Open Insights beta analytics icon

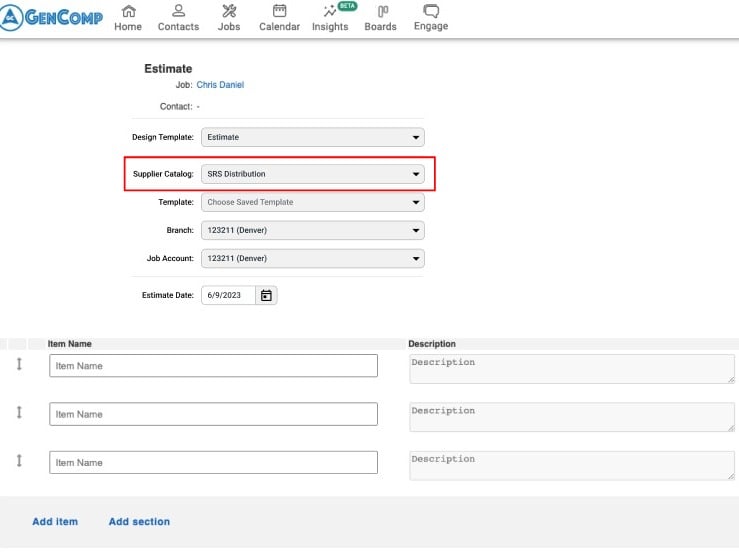coord(330,12)
